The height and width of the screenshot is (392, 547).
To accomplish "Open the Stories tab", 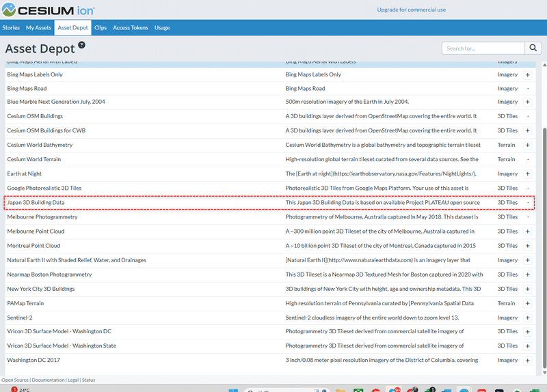I will [11, 27].
